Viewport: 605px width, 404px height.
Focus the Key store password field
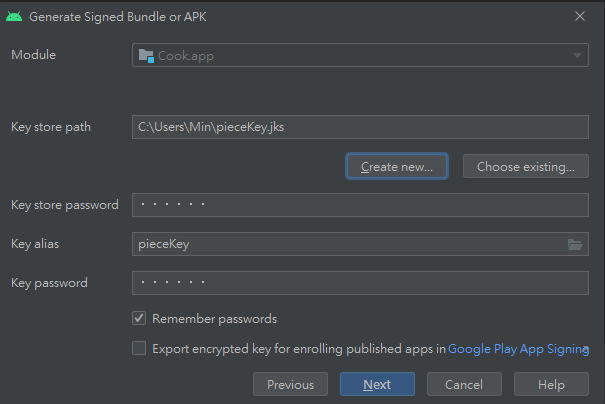360,205
